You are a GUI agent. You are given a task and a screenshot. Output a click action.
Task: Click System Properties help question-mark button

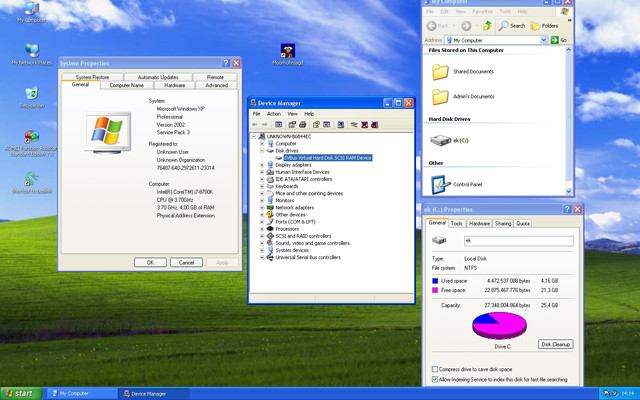click(226, 63)
